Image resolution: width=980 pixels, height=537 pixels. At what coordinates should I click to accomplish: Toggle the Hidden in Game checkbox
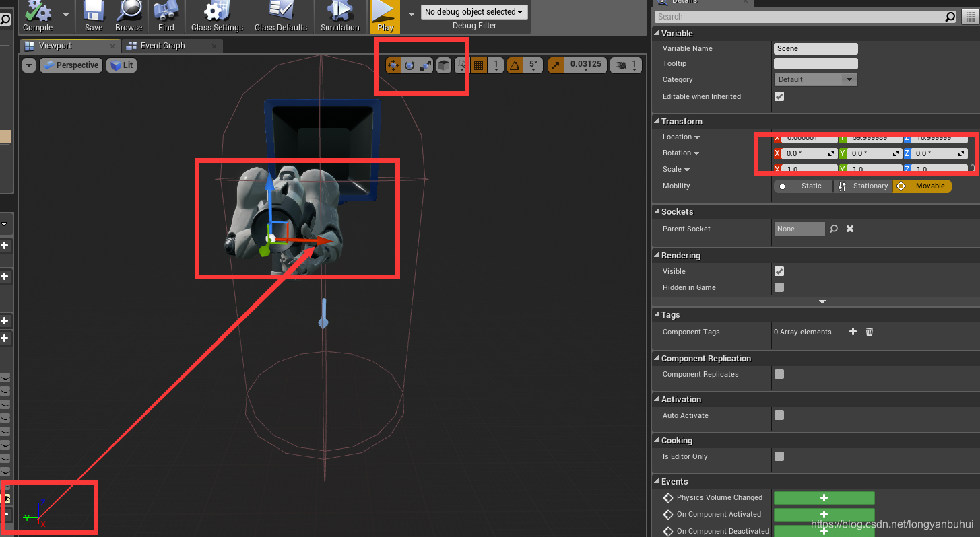click(779, 287)
